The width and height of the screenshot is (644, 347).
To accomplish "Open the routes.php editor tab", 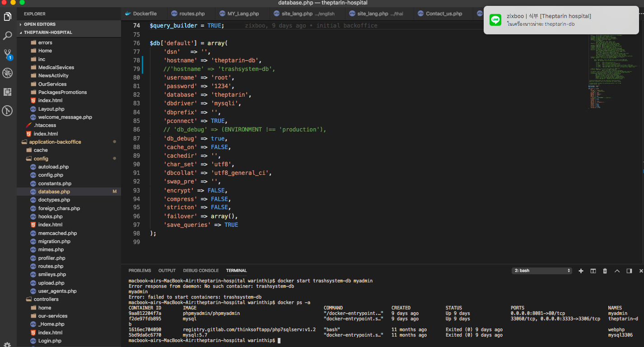I will pyautogui.click(x=191, y=14).
